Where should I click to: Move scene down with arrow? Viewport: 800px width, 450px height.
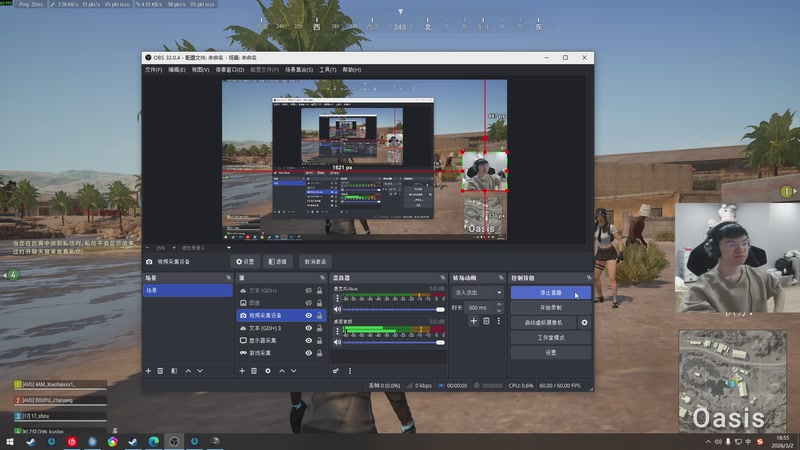tap(200, 371)
